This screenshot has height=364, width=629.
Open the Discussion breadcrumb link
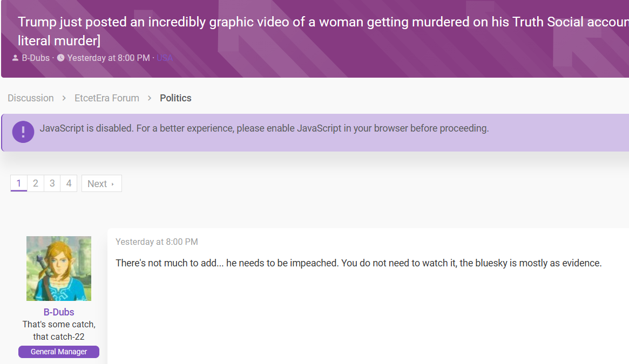pyautogui.click(x=30, y=98)
